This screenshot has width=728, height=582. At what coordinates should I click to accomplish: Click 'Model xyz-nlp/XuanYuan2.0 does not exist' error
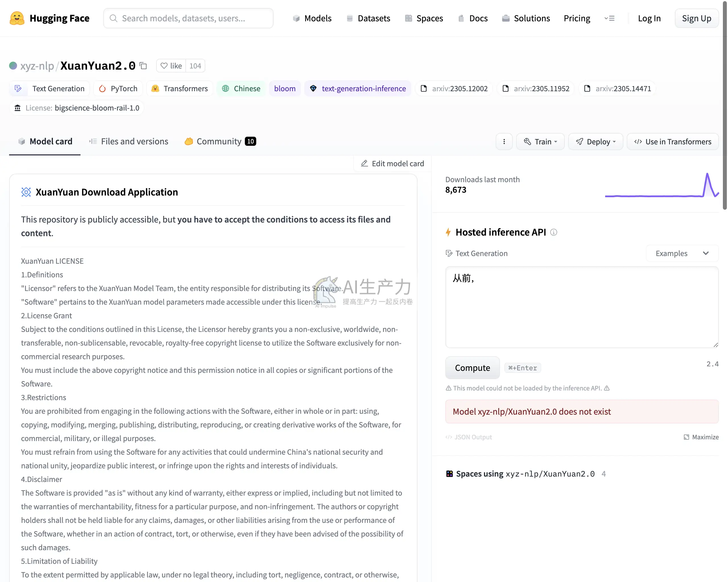(x=582, y=411)
